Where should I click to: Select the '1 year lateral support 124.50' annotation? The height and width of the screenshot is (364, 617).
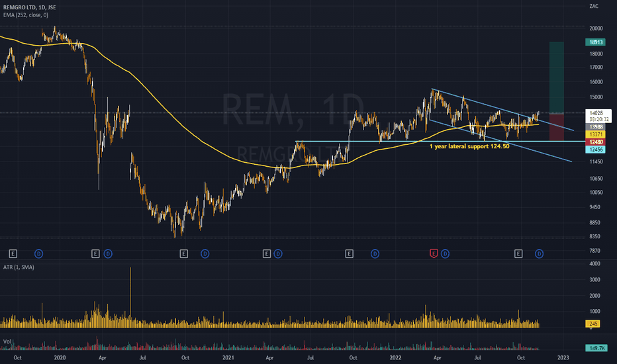[x=469, y=146]
